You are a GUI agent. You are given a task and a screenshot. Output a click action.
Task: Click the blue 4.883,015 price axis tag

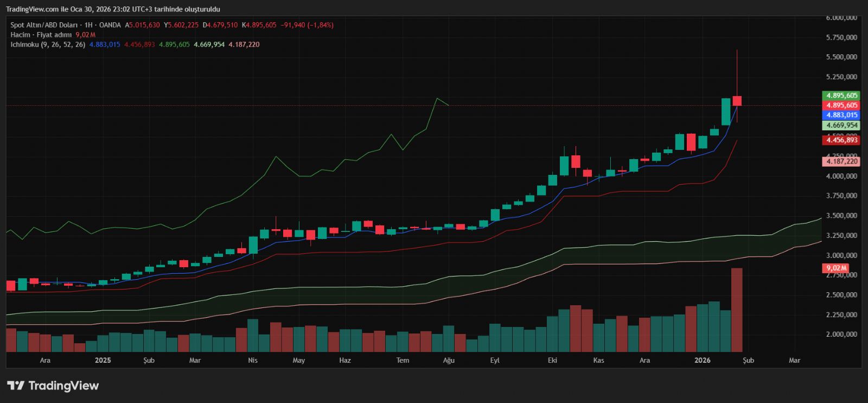[x=841, y=115]
